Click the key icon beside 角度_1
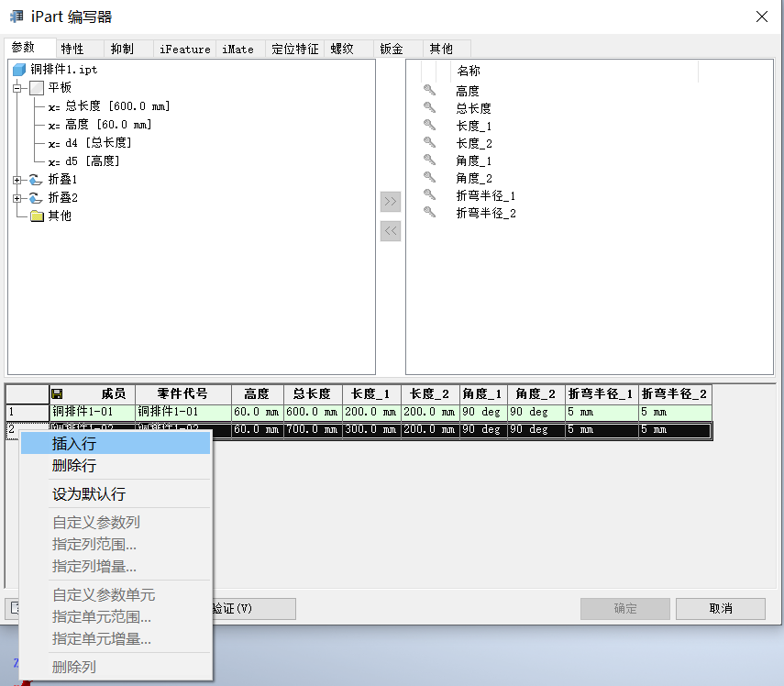The height and width of the screenshot is (686, 784). pos(429,160)
